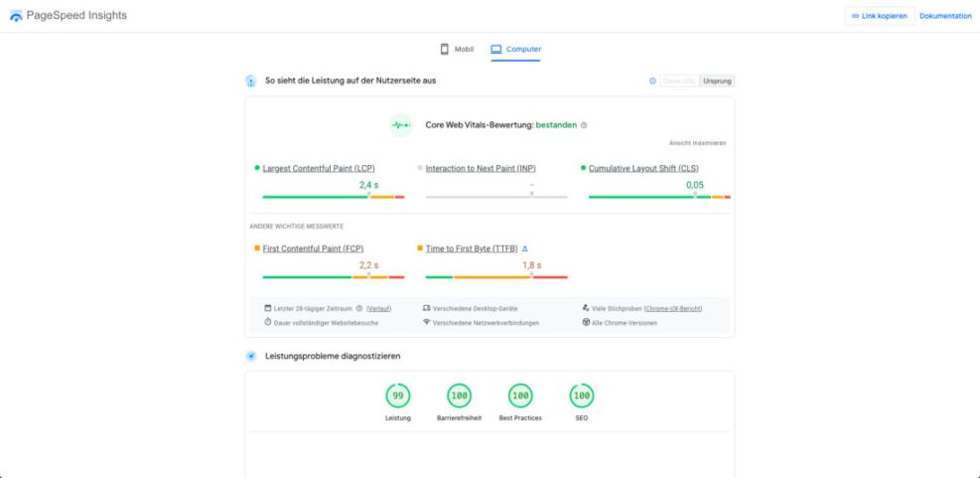This screenshot has height=478, width=980.
Task: Open the Chrome-UX-Bericht link
Action: click(x=673, y=308)
